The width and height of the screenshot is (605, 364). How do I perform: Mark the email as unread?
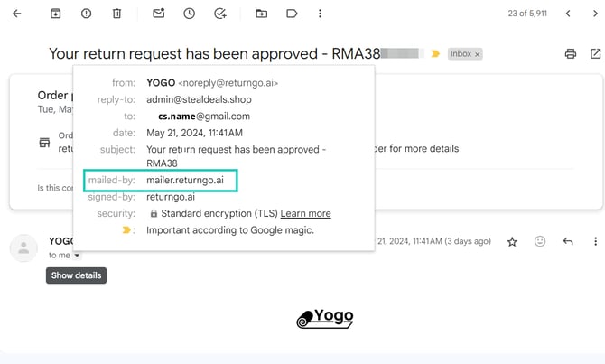click(159, 14)
